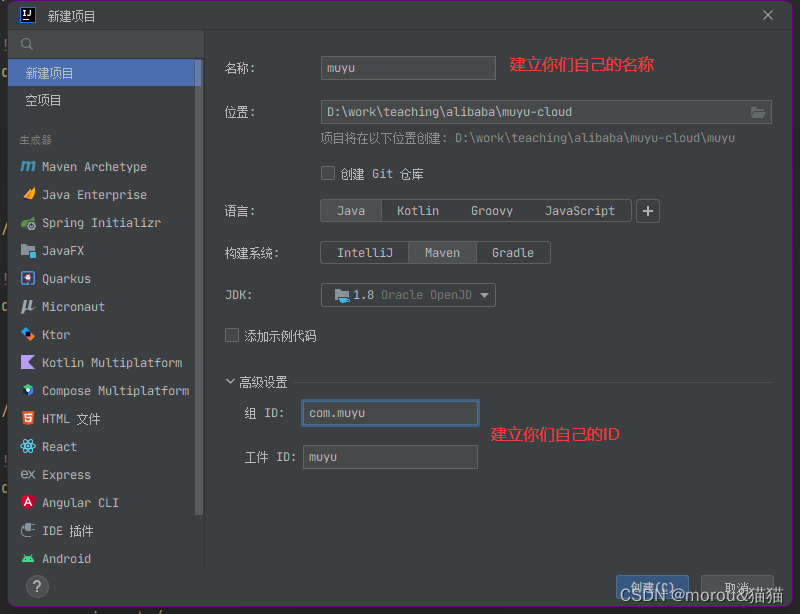Close the 新建项目 dialog
Image resolution: width=800 pixels, height=614 pixels.
coord(768,15)
